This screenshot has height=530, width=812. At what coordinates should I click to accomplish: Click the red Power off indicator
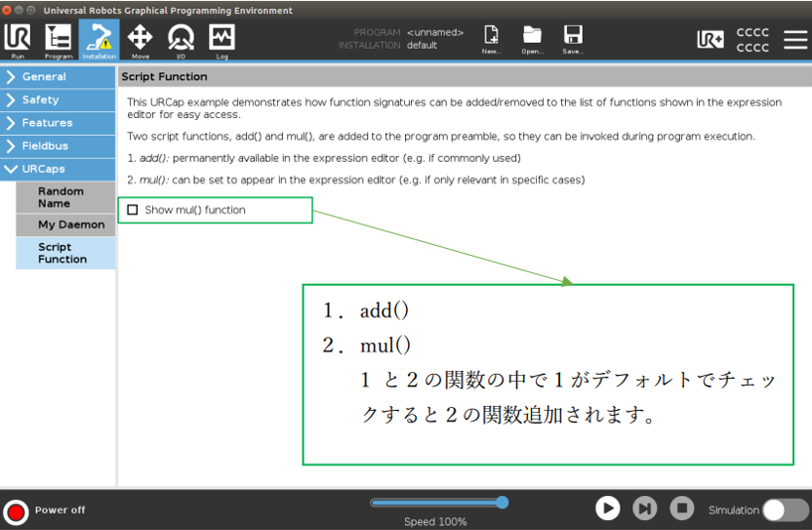(x=16, y=511)
